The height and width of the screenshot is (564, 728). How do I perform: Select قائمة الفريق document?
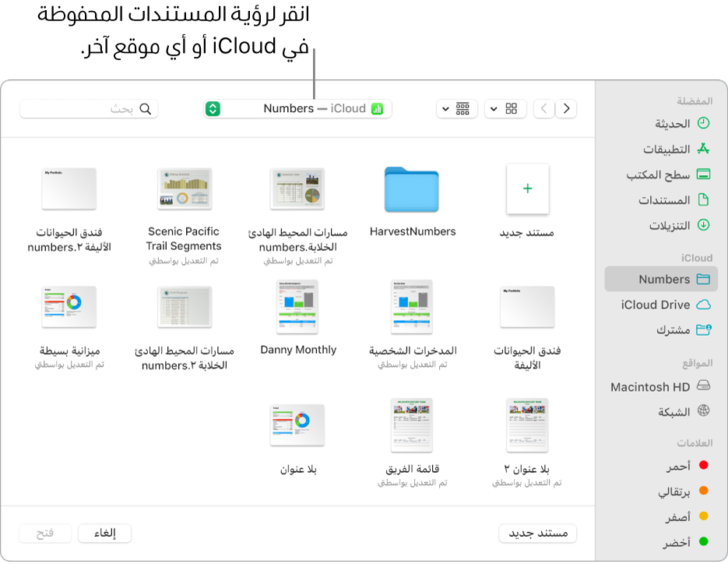tap(412, 425)
